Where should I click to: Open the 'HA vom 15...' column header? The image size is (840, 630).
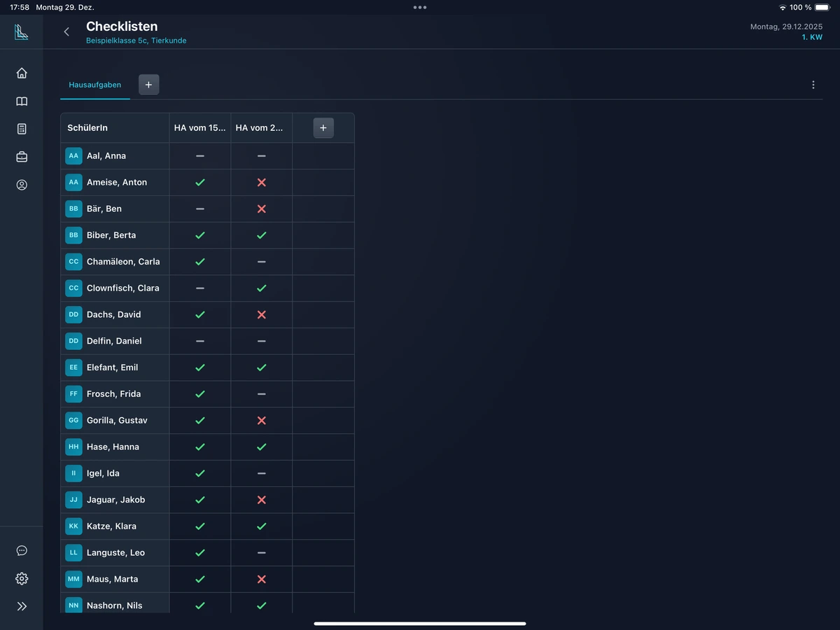pos(200,128)
